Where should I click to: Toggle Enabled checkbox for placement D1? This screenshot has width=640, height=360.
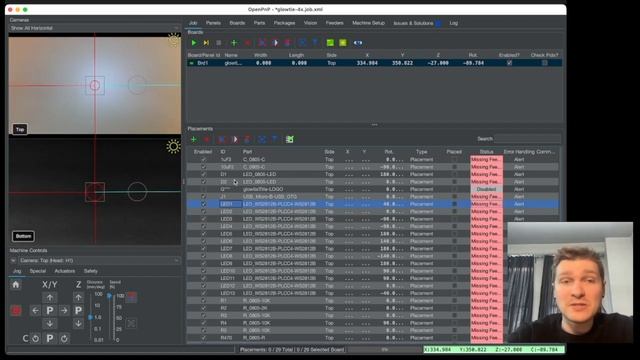click(x=203, y=174)
